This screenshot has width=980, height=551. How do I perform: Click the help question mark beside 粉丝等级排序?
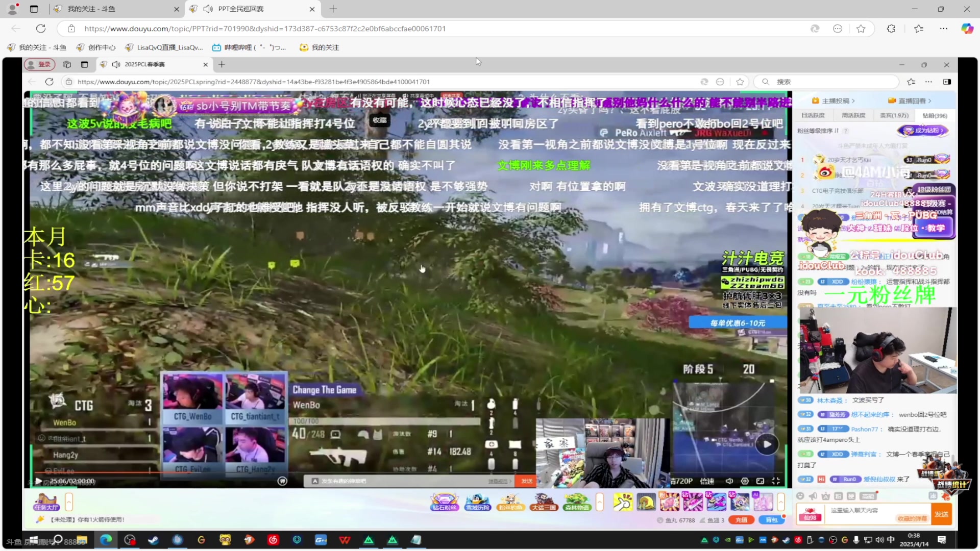pyautogui.click(x=846, y=131)
